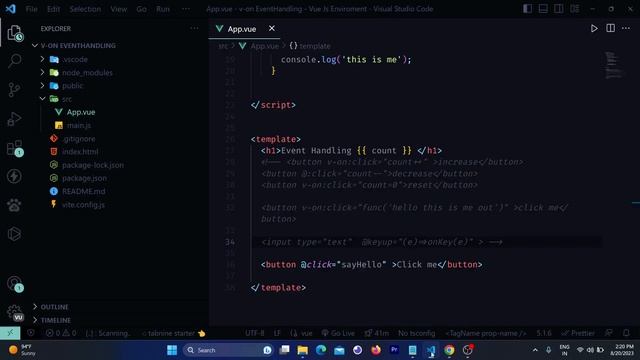Click Prettier status bar item
Viewport: 640px width, 360px height.
click(x=578, y=333)
